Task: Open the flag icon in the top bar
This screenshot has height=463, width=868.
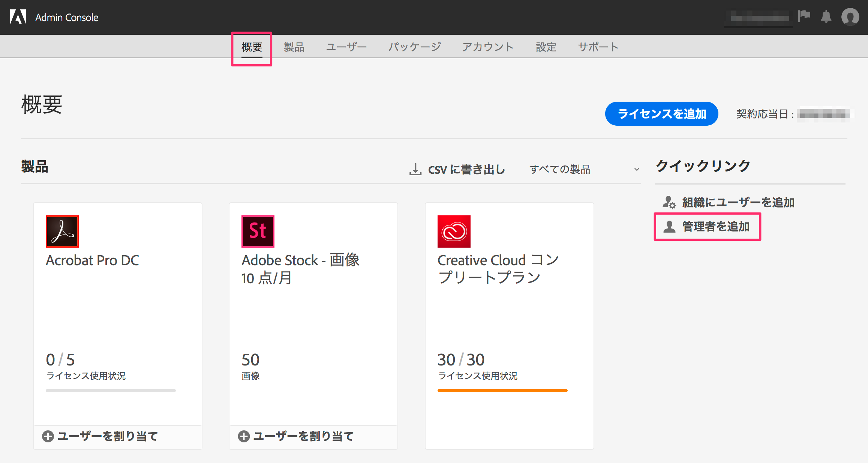Action: tap(804, 16)
